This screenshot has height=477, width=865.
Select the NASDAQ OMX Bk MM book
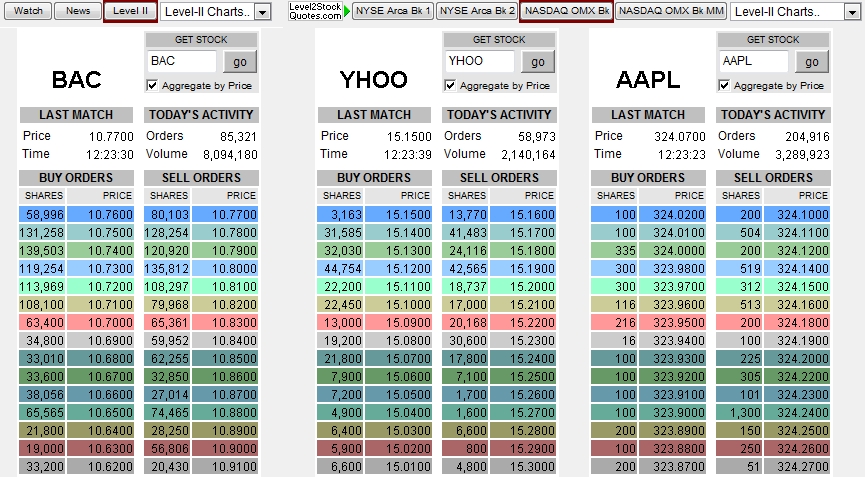point(671,11)
